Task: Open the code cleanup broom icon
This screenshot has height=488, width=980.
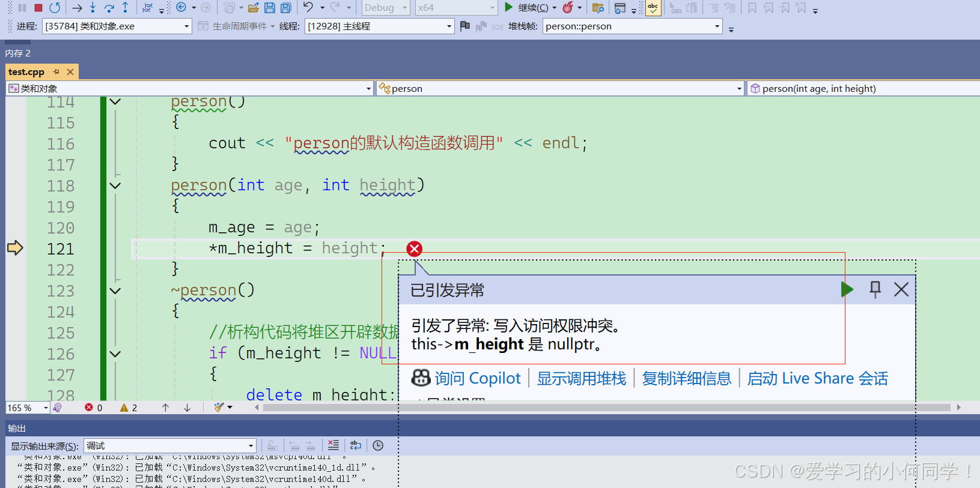Action: pyautogui.click(x=219, y=408)
